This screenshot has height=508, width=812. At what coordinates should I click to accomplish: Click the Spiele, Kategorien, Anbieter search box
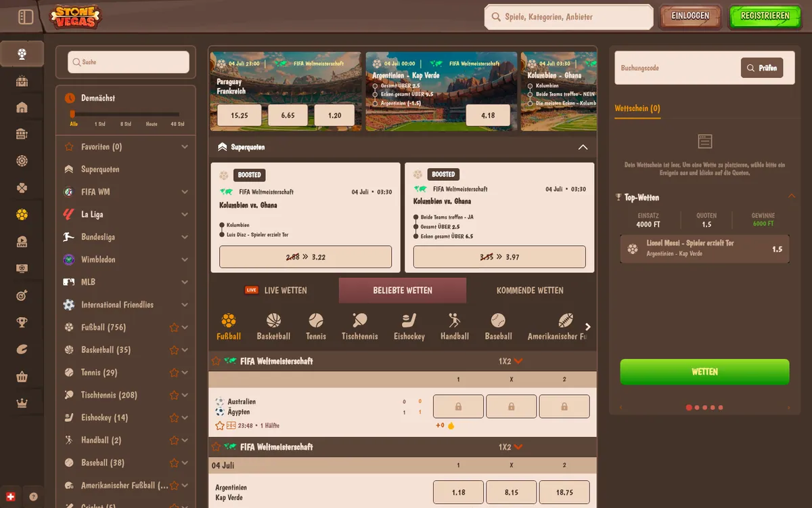point(568,17)
